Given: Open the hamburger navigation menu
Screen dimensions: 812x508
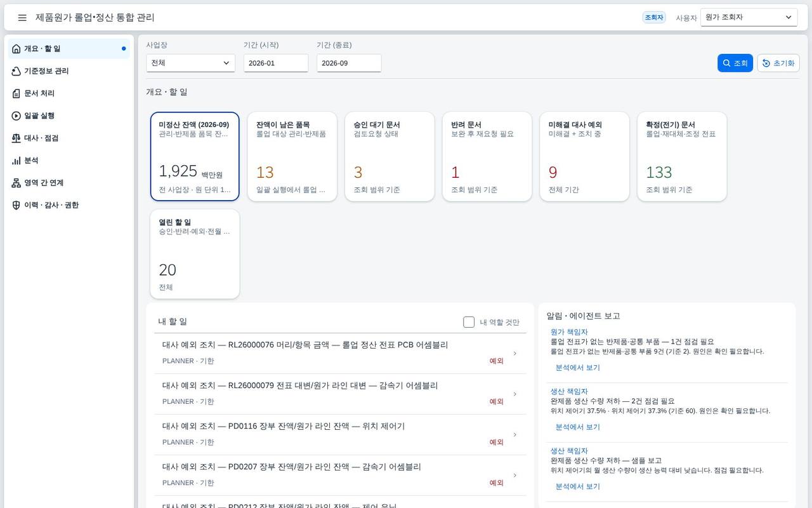Looking at the screenshot, I should click(22, 18).
